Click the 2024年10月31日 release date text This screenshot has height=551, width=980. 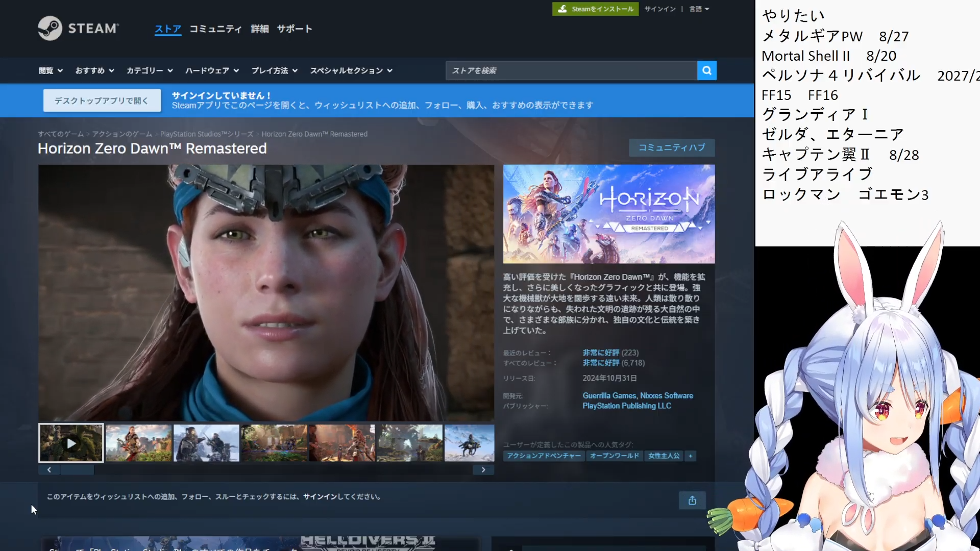pos(609,378)
